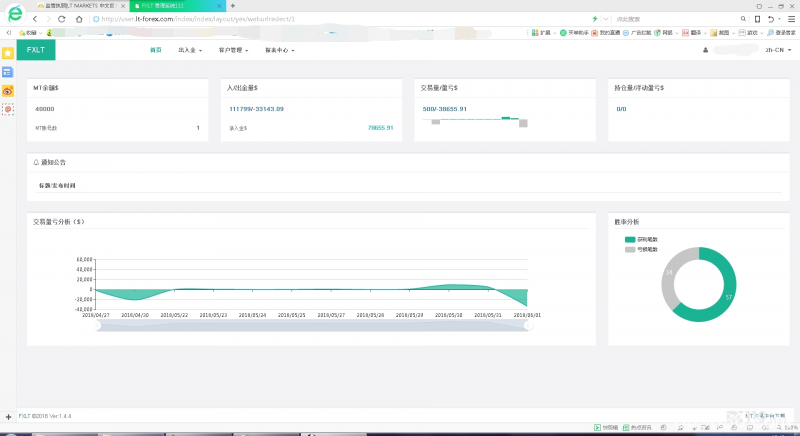Select the 首页 home menu item
This screenshot has width=800, height=436.
coord(156,50)
